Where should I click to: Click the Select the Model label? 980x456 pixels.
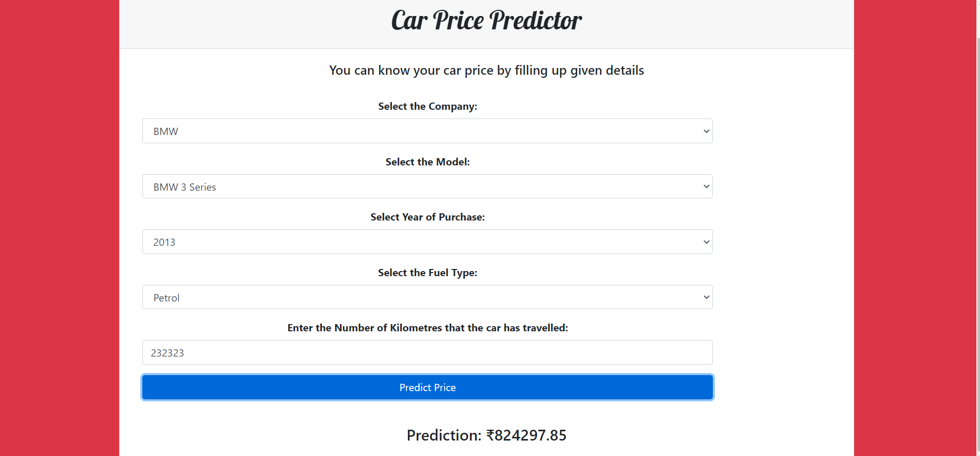point(427,161)
